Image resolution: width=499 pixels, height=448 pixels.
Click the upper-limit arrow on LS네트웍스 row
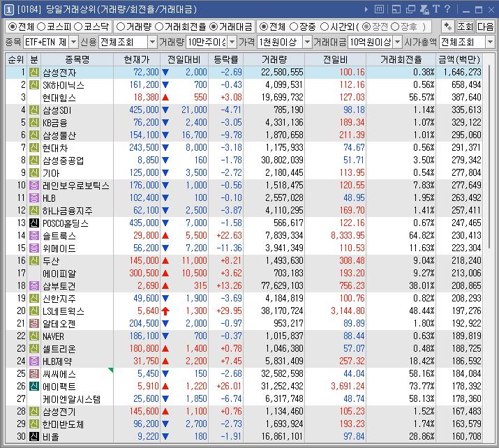[x=165, y=311]
